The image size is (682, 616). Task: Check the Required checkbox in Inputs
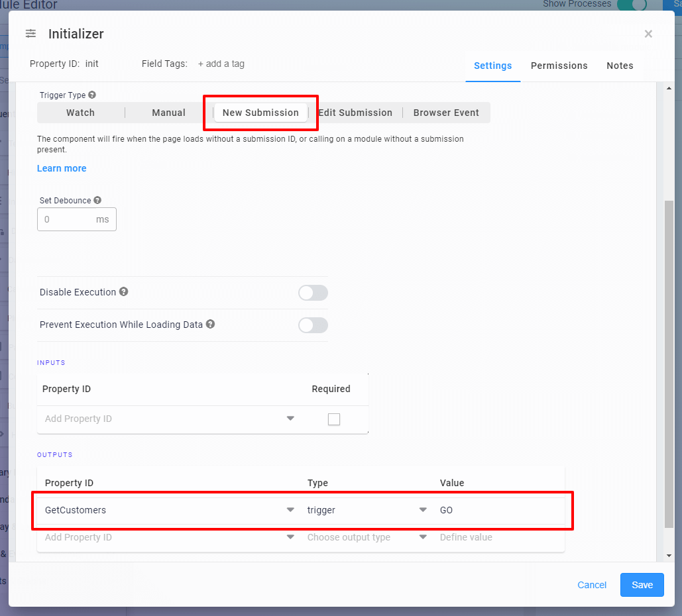pyautogui.click(x=334, y=419)
